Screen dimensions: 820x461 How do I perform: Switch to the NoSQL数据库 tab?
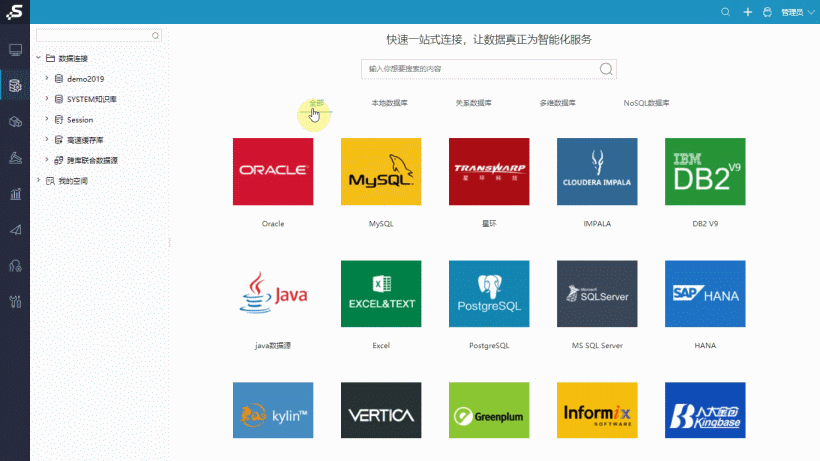tap(646, 103)
